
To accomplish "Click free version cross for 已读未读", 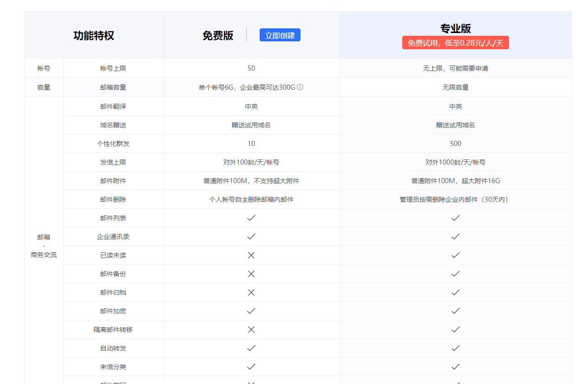I will click(x=251, y=255).
